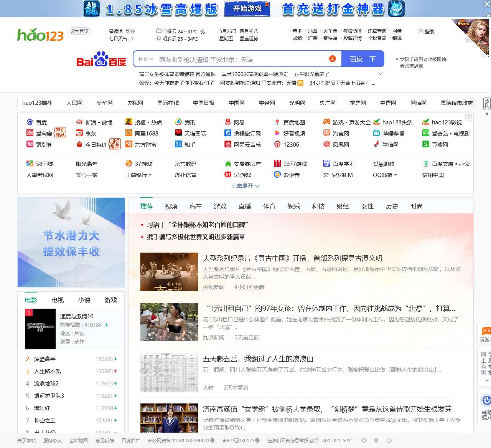The width and height of the screenshot is (491, 448).
Task: Close the top banner advertisement
Action: tap(487, 4)
